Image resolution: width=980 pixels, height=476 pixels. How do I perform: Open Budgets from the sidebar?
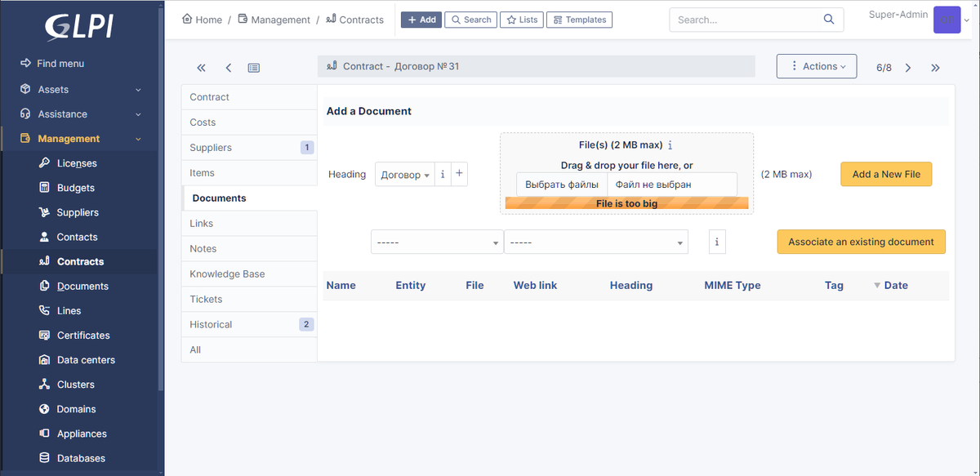(76, 188)
